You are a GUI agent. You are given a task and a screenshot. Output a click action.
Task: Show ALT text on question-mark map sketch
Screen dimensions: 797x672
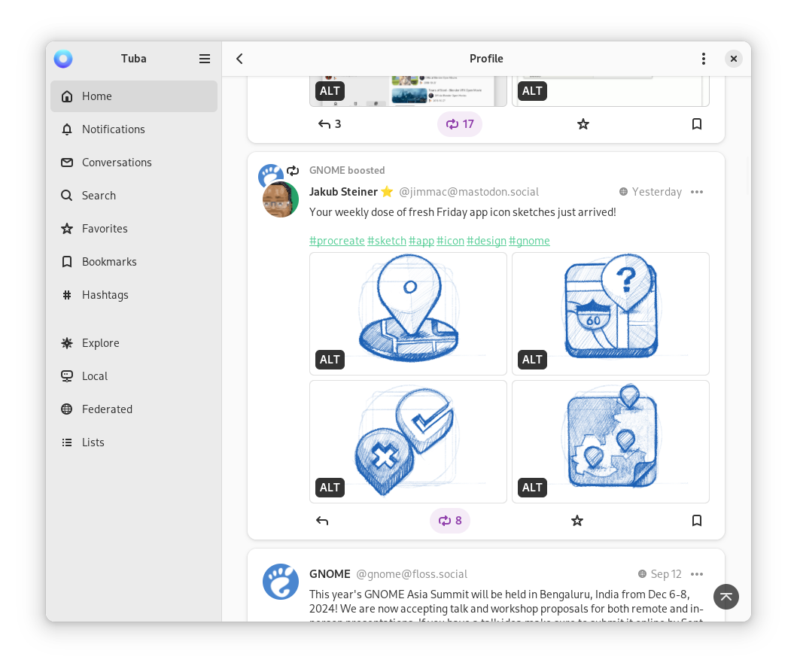pyautogui.click(x=532, y=360)
